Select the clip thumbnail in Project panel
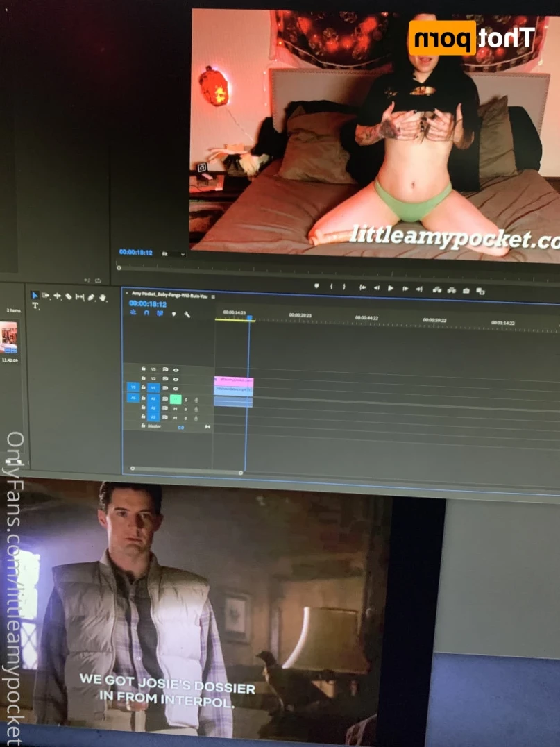Image resolution: width=560 pixels, height=747 pixels. [8, 337]
